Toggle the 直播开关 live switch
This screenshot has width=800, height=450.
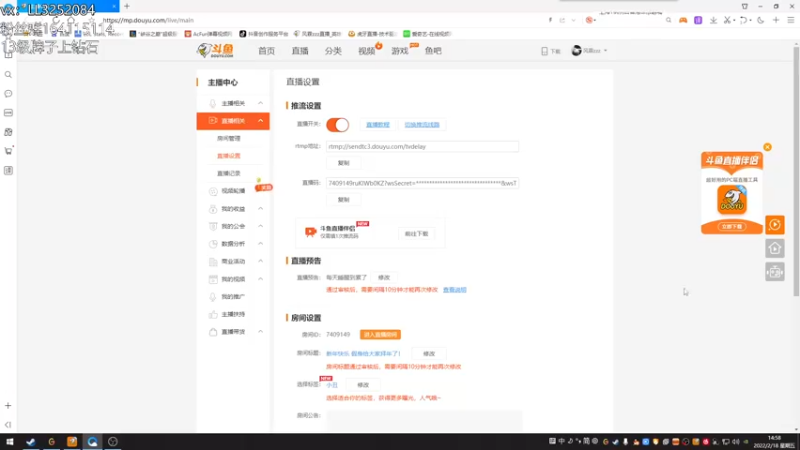[x=337, y=124]
